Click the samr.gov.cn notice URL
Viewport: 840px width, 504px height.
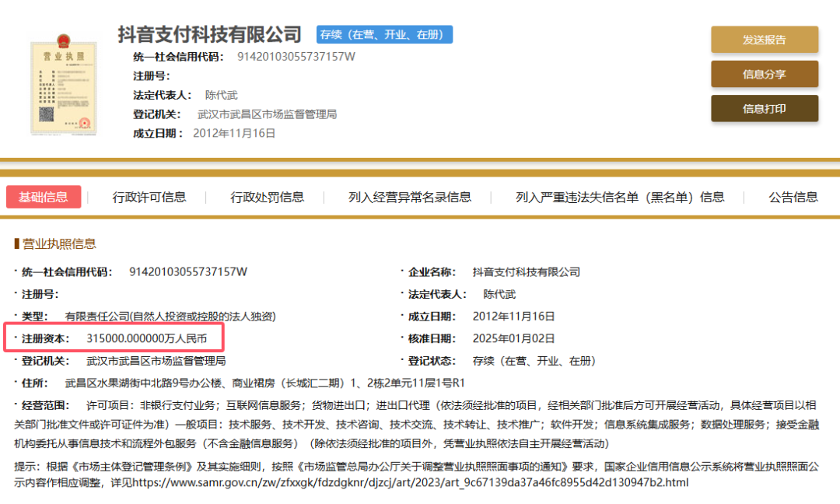411,482
